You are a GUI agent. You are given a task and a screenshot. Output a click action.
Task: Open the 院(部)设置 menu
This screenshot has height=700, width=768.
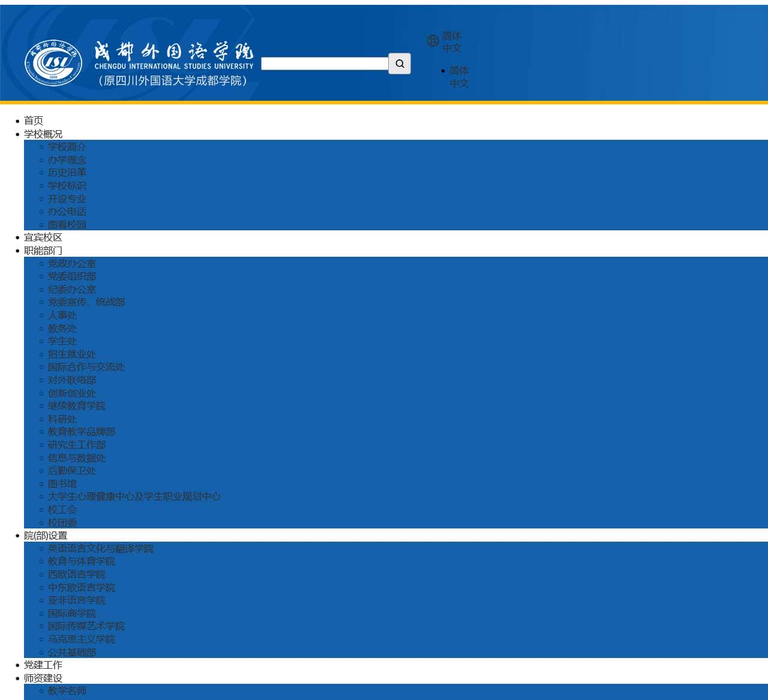[46, 536]
